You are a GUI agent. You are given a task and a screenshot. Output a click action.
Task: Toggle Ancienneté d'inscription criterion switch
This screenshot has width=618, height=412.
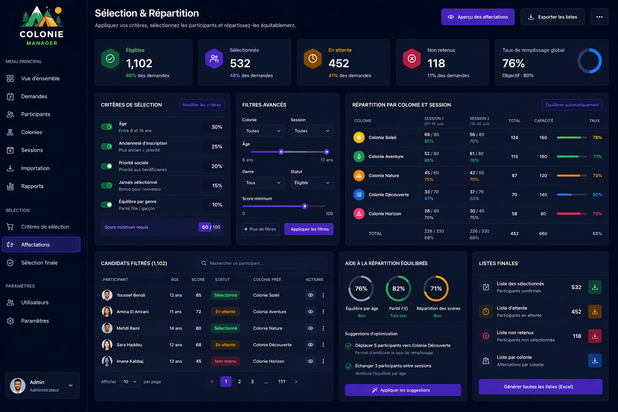tap(106, 146)
